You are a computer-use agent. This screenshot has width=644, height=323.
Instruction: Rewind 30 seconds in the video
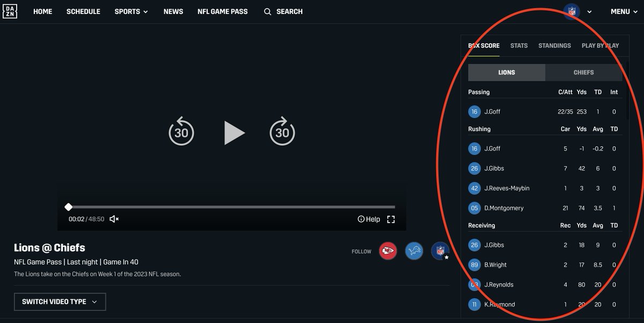[x=181, y=131]
